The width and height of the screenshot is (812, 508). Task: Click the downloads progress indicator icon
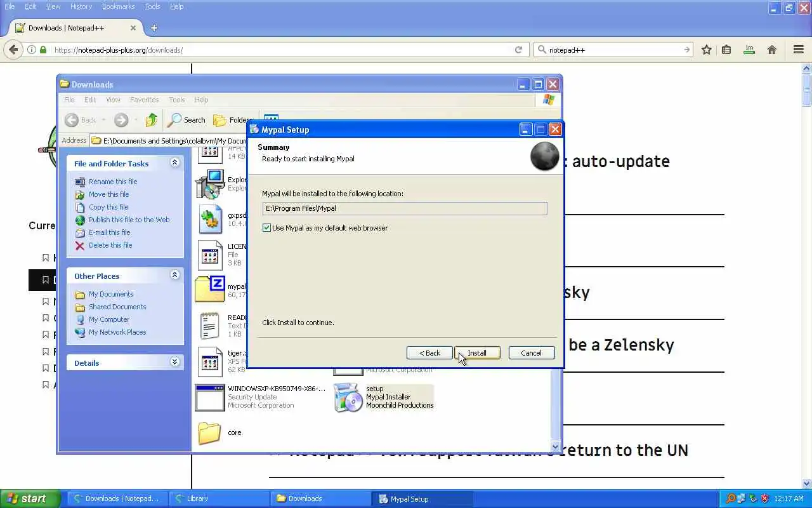(x=749, y=50)
